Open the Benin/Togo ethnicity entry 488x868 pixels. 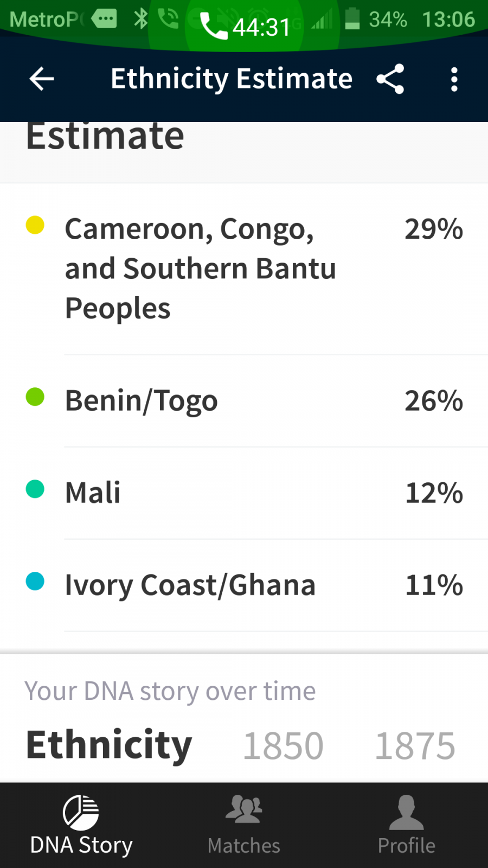(x=244, y=401)
